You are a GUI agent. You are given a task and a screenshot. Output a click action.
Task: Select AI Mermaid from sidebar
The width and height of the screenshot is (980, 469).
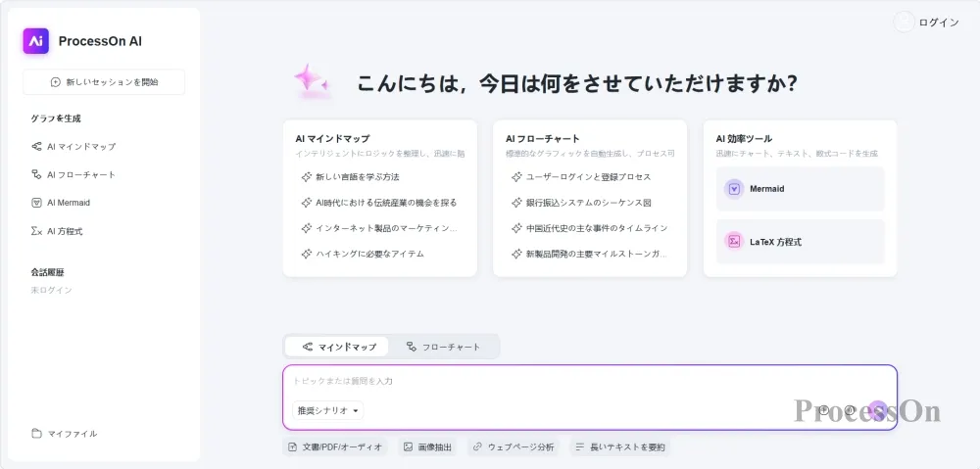pyautogui.click(x=61, y=203)
